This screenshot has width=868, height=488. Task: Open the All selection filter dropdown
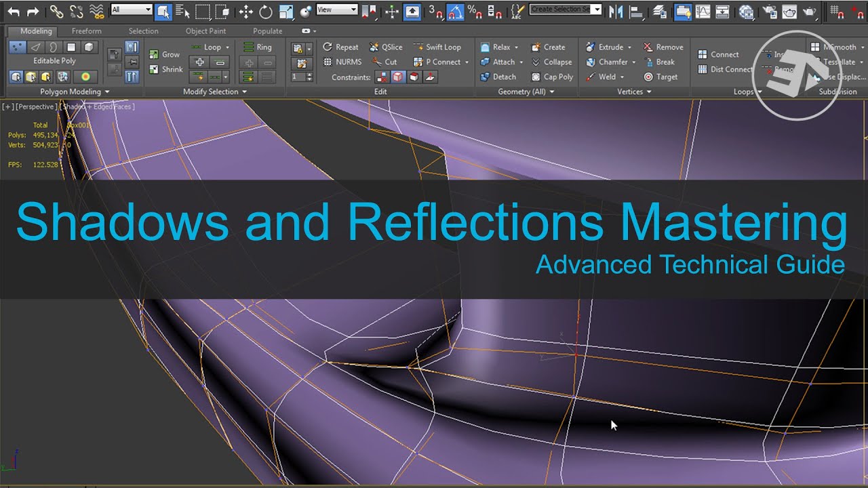tap(131, 9)
